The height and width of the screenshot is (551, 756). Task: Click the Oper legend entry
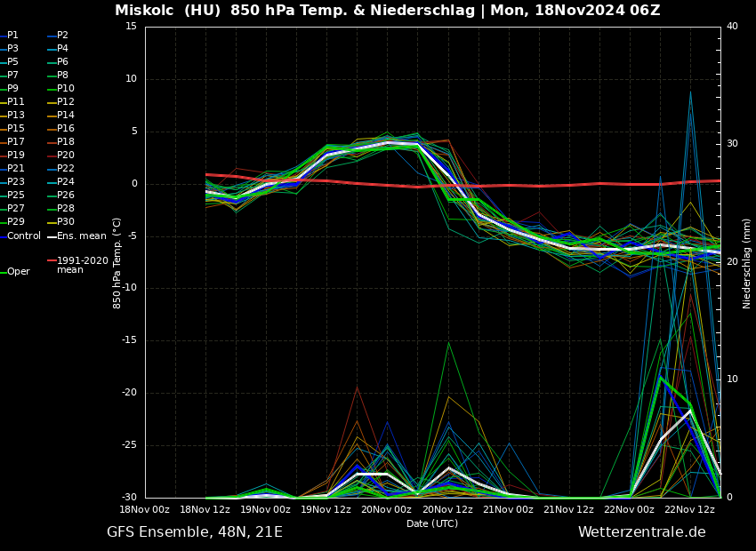18,272
